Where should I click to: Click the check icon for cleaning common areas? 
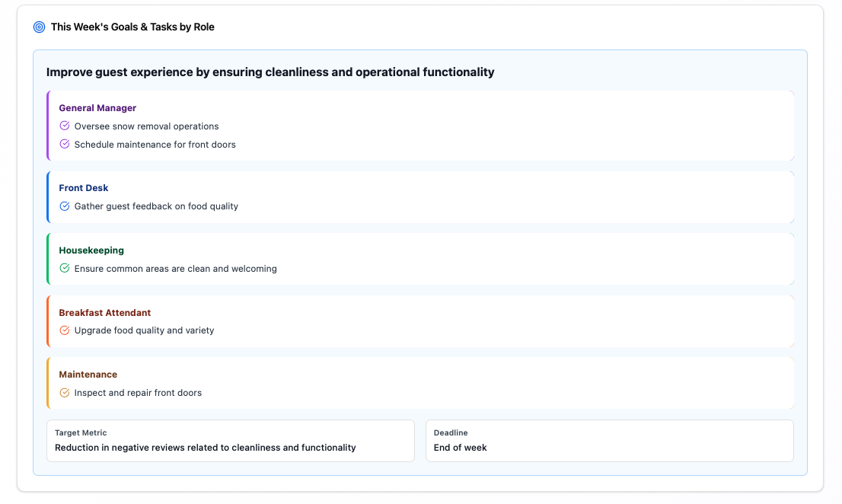point(65,268)
